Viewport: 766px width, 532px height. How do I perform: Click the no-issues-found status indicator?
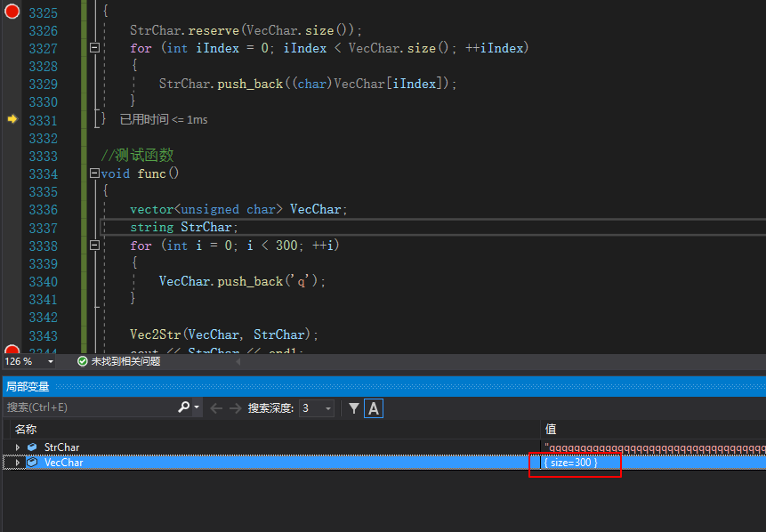coord(119,361)
